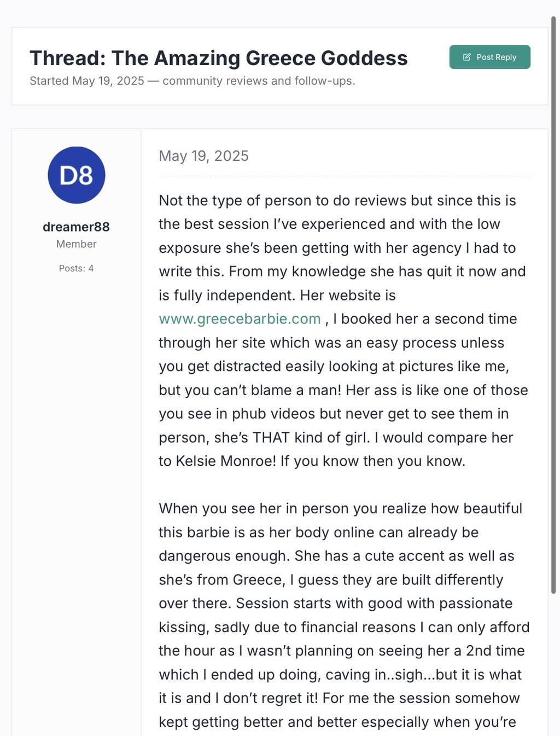Image resolution: width=560 pixels, height=736 pixels.
Task: Click the dashed divider under the post date
Action: click(345, 176)
